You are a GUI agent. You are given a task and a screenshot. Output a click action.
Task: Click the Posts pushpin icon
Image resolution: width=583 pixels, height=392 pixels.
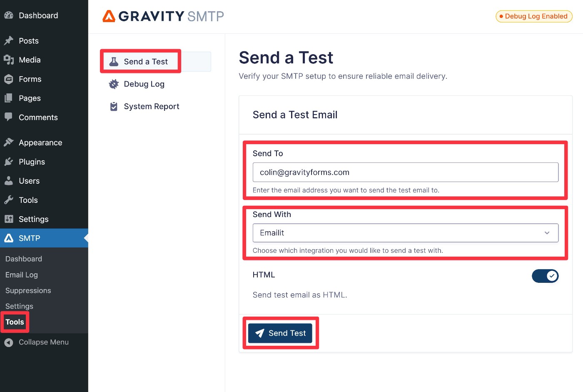[9, 41]
